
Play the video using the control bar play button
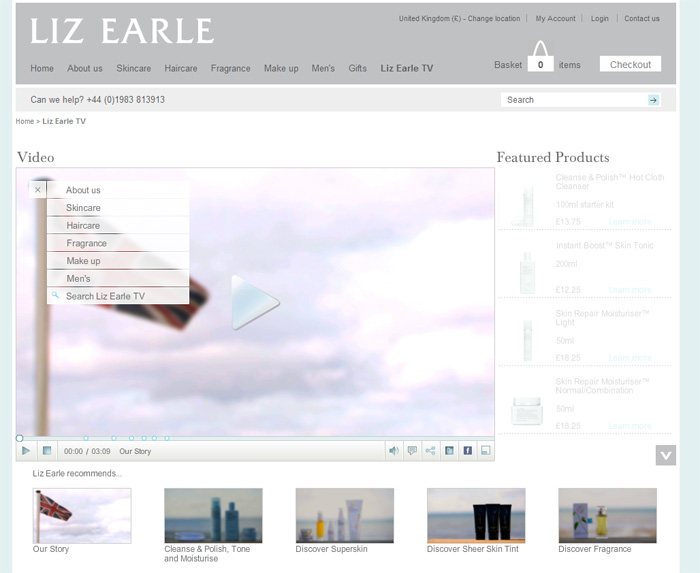[26, 451]
